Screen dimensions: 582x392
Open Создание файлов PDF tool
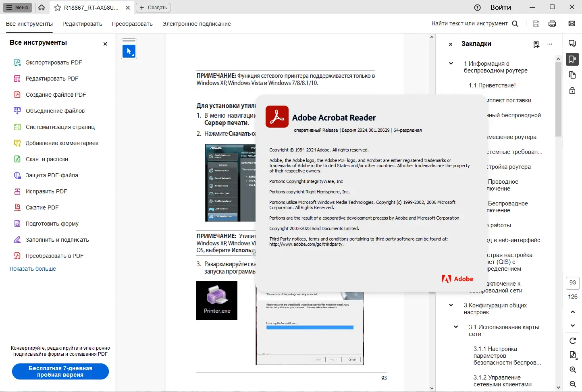click(x=56, y=95)
